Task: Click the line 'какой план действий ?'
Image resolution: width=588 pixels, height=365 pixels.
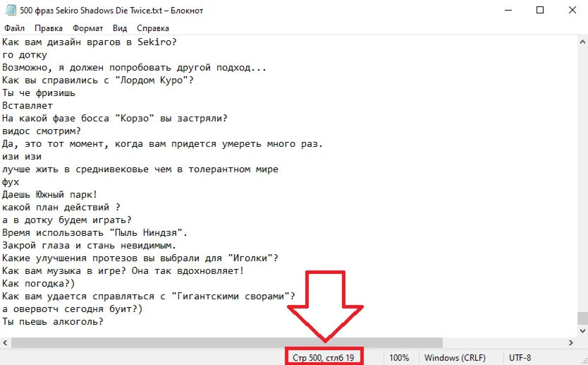Action: point(61,208)
